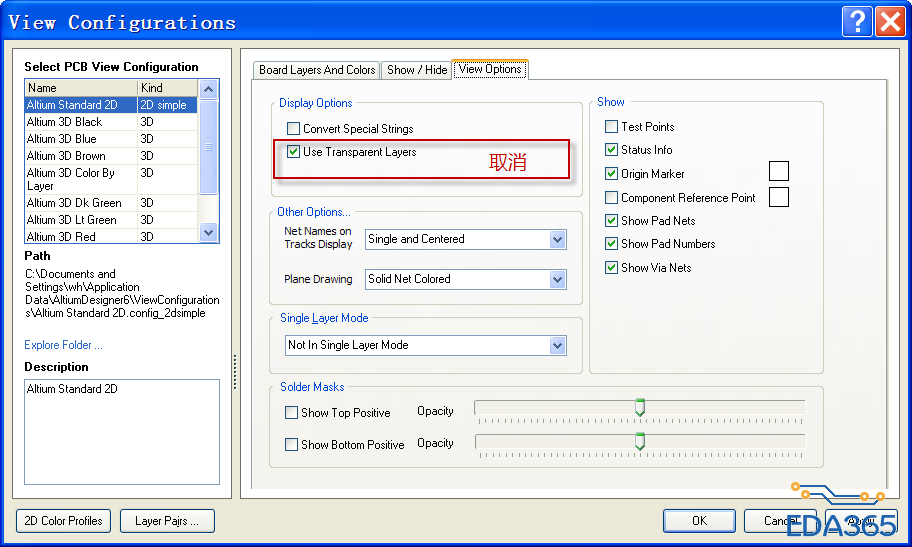Switch to Show / Hide tab
Screen dimensions: 912x547
[x=416, y=70]
